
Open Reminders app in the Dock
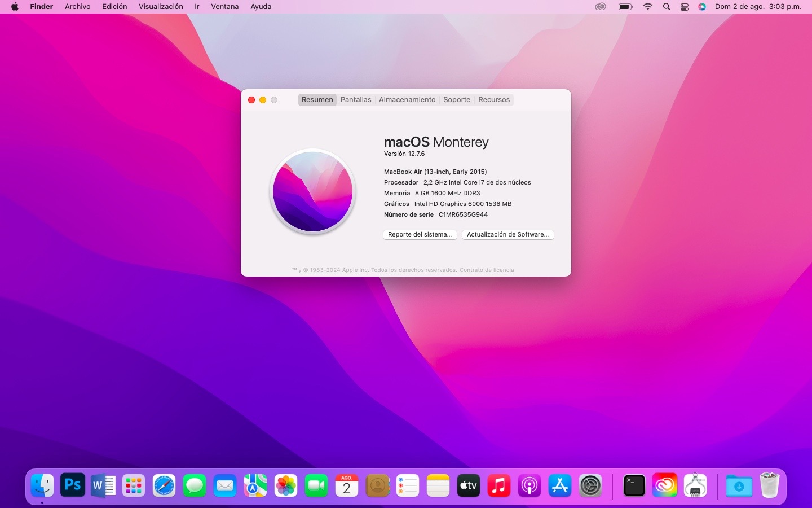tap(408, 485)
